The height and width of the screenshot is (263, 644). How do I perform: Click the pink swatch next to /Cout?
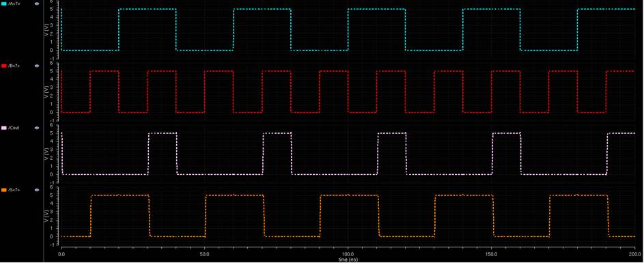pos(4,128)
